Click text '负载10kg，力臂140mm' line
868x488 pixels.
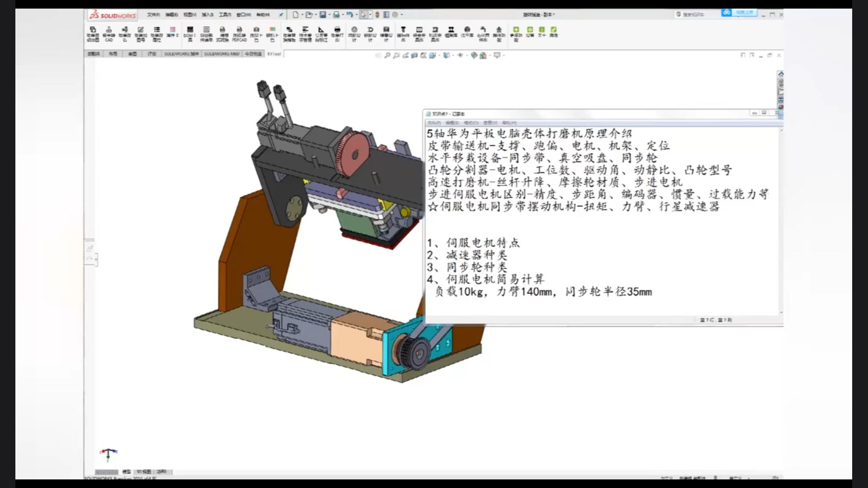pos(543,292)
